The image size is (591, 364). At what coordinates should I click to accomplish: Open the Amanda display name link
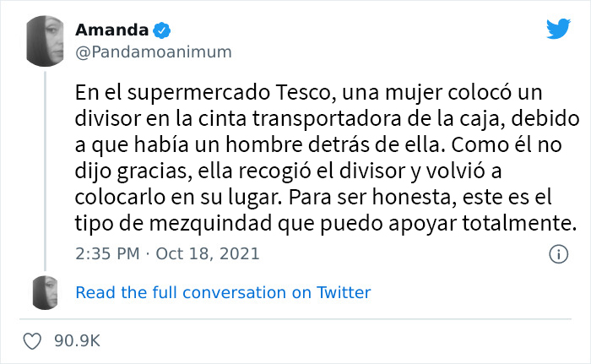pos(112,30)
